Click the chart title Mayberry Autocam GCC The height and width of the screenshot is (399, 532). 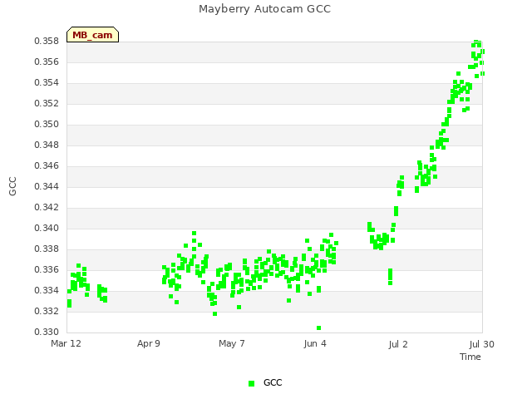[x=264, y=9]
